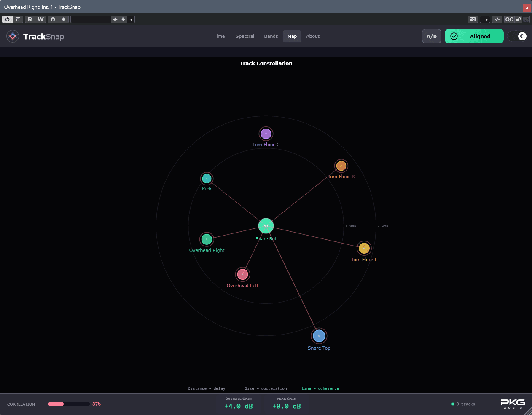532x415 pixels.
Task: Click the +9.0 dB peak gain value
Action: [287, 406]
